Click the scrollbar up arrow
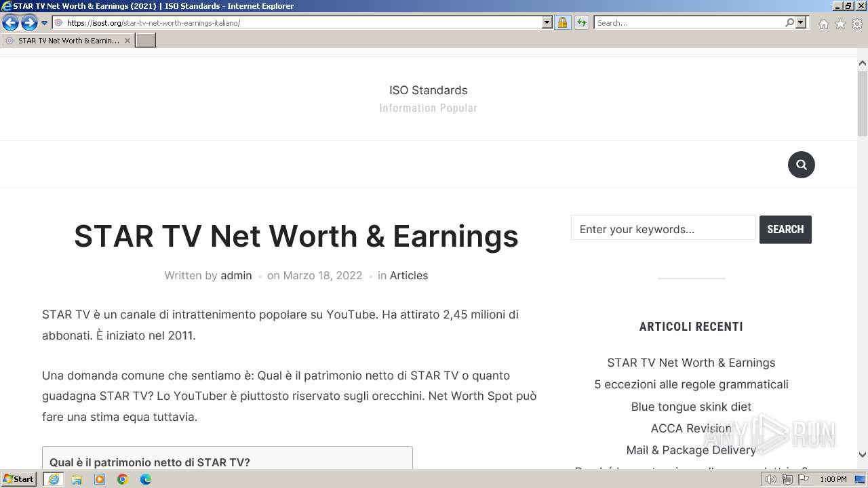This screenshot has height=488, width=868. tap(863, 63)
